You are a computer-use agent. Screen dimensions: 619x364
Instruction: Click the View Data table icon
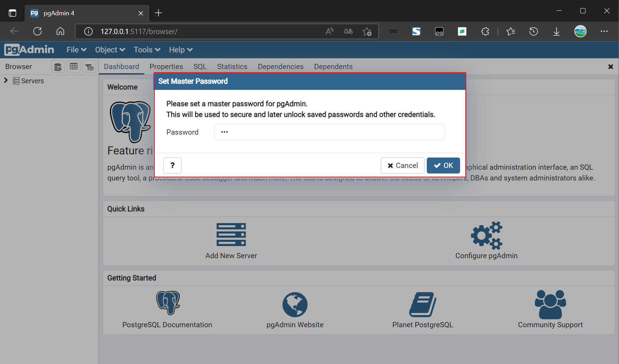74,67
